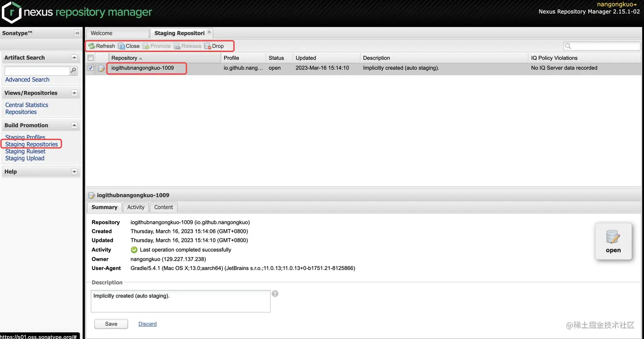Collapse the Artifact Search section
The width and height of the screenshot is (644, 339).
pyautogui.click(x=75, y=57)
